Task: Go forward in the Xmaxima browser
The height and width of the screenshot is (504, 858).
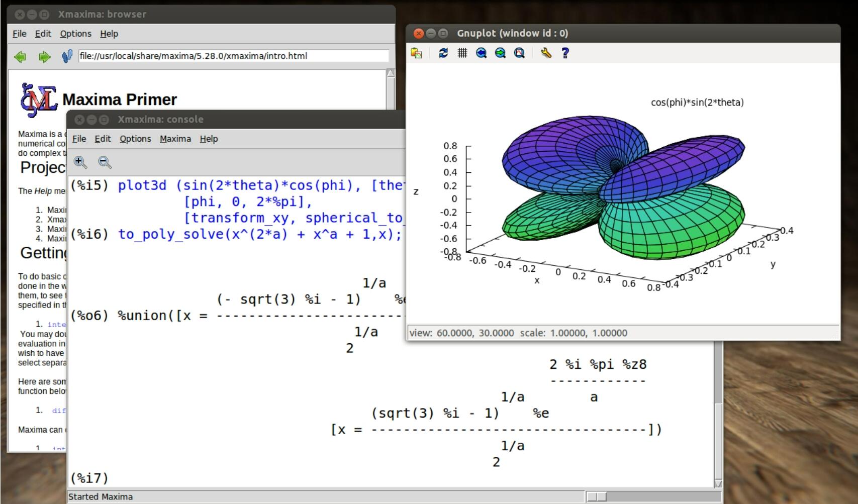Action: [44, 56]
